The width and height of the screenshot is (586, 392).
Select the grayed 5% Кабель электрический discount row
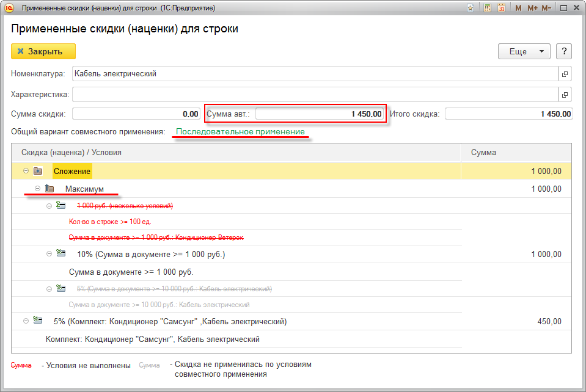(175, 289)
